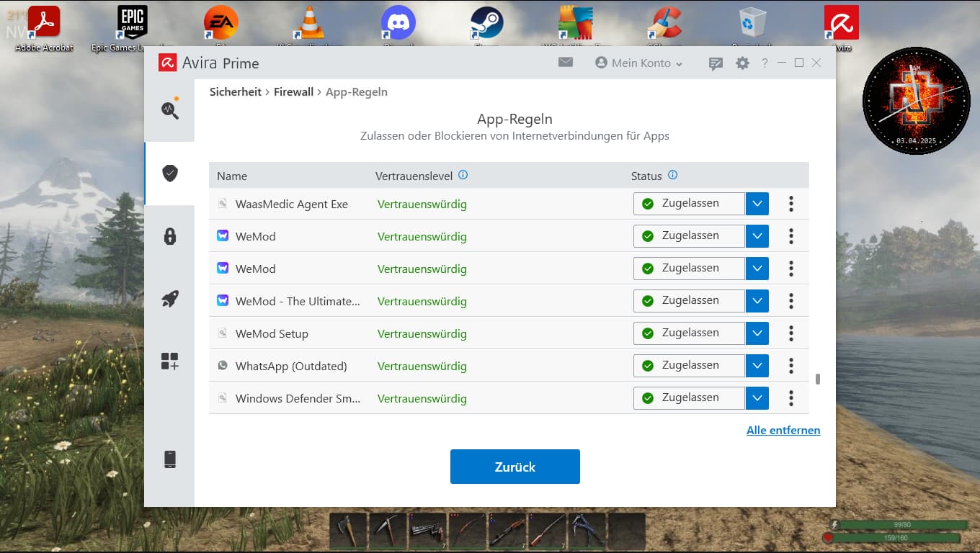Click the Alle entfernen link
The width and height of the screenshot is (980, 553).
(783, 431)
